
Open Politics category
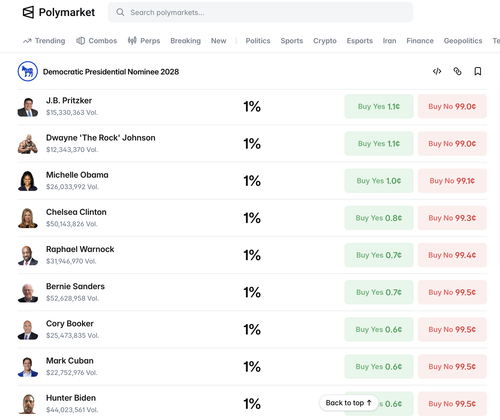point(258,41)
